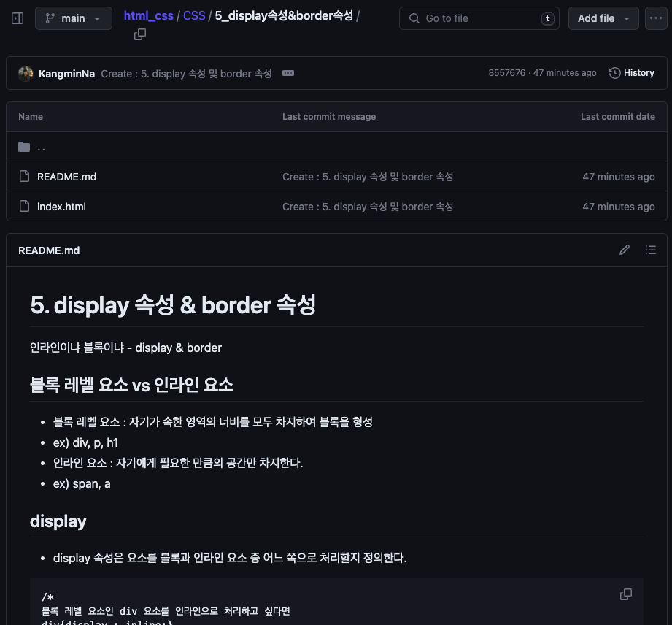Click the README.md panel title
The height and width of the screenshot is (625, 672).
point(49,250)
